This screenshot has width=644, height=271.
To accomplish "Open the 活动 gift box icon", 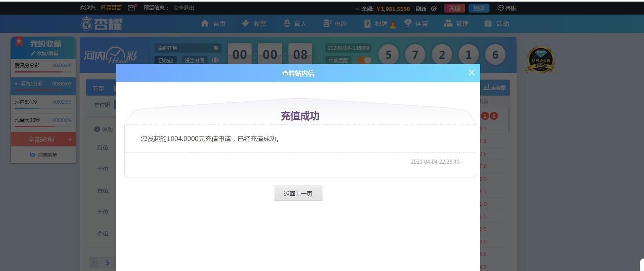I will (488, 23).
